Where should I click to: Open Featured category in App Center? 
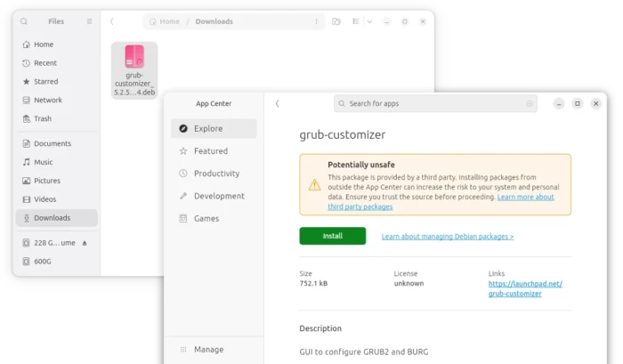click(x=214, y=151)
